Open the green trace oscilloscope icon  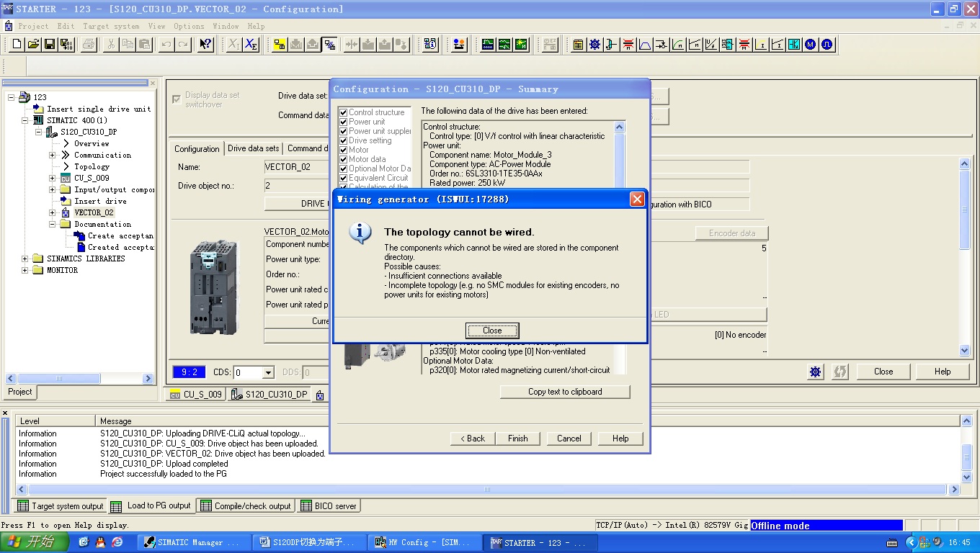[488, 45]
